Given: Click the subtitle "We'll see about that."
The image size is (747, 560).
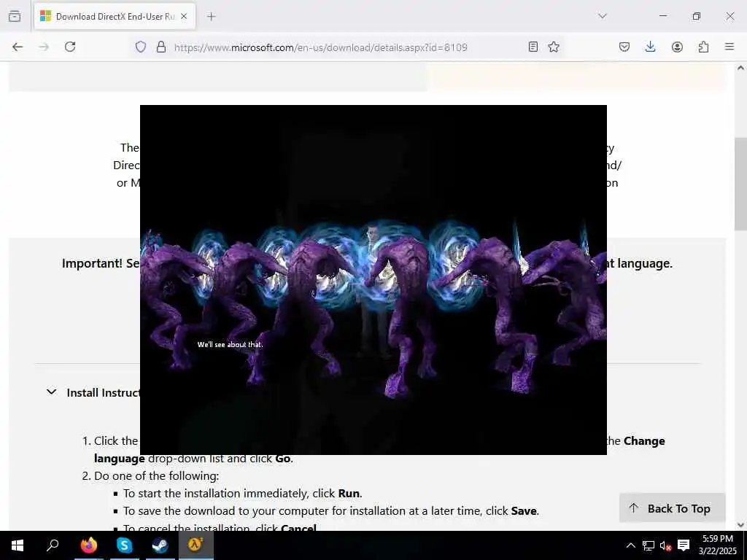Looking at the screenshot, I should point(230,344).
